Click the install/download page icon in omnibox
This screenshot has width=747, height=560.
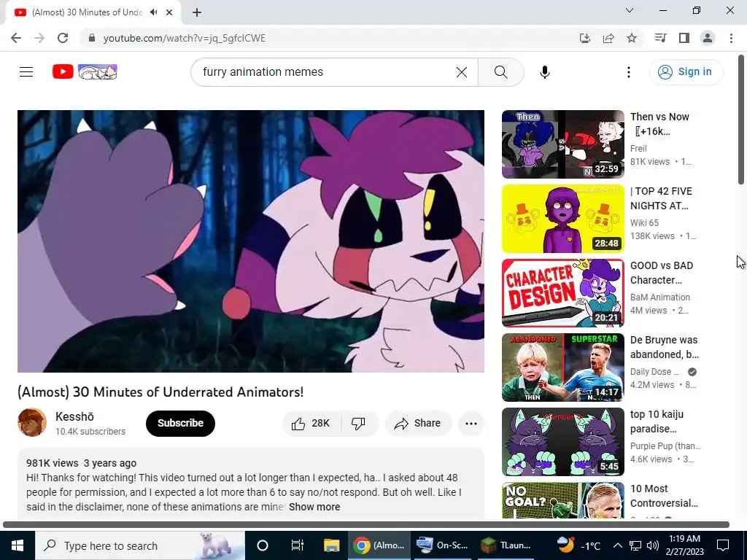(x=585, y=38)
